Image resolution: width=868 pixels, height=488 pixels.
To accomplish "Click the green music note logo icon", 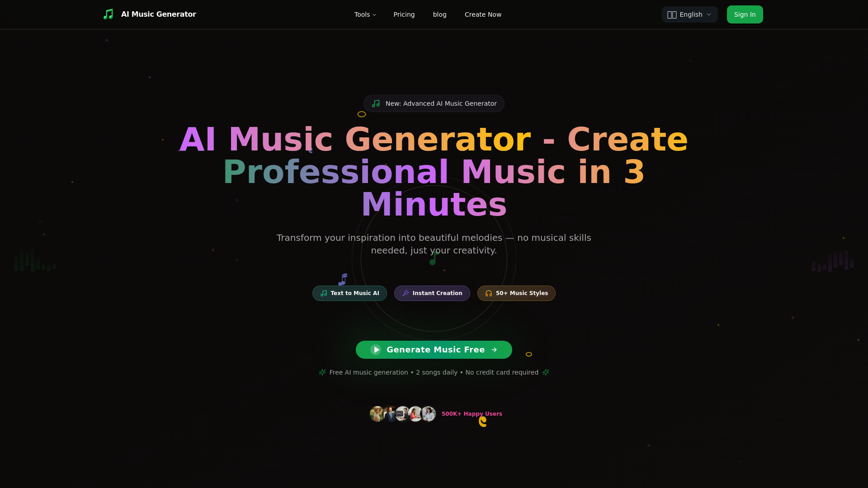I will pos(108,14).
